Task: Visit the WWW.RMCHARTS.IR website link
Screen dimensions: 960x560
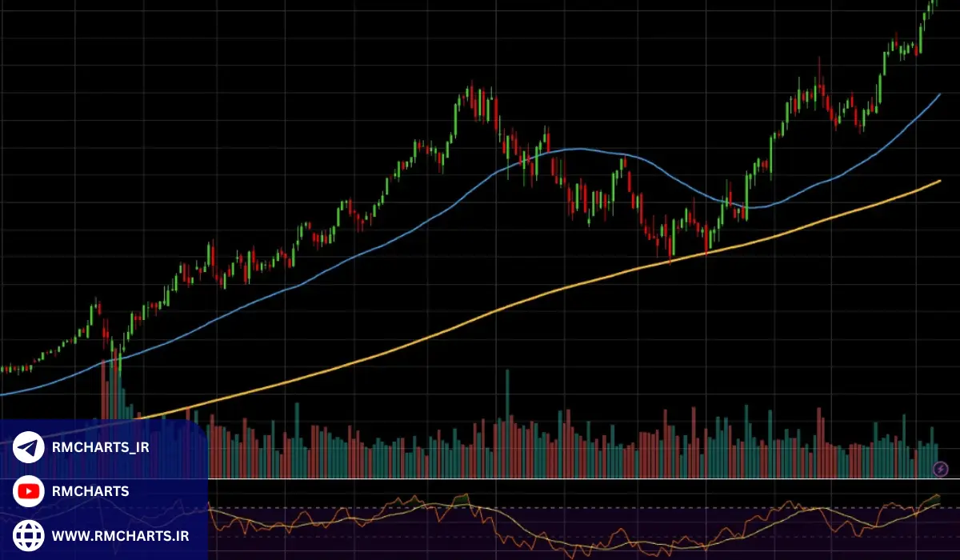Action: point(120,534)
